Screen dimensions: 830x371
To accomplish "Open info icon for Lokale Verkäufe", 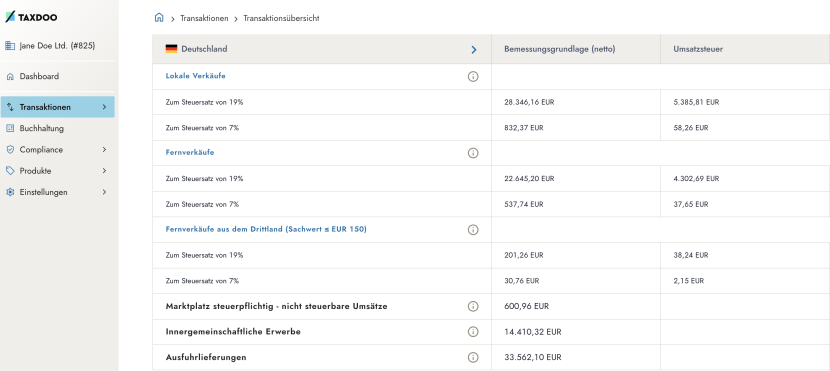I will coord(473,76).
